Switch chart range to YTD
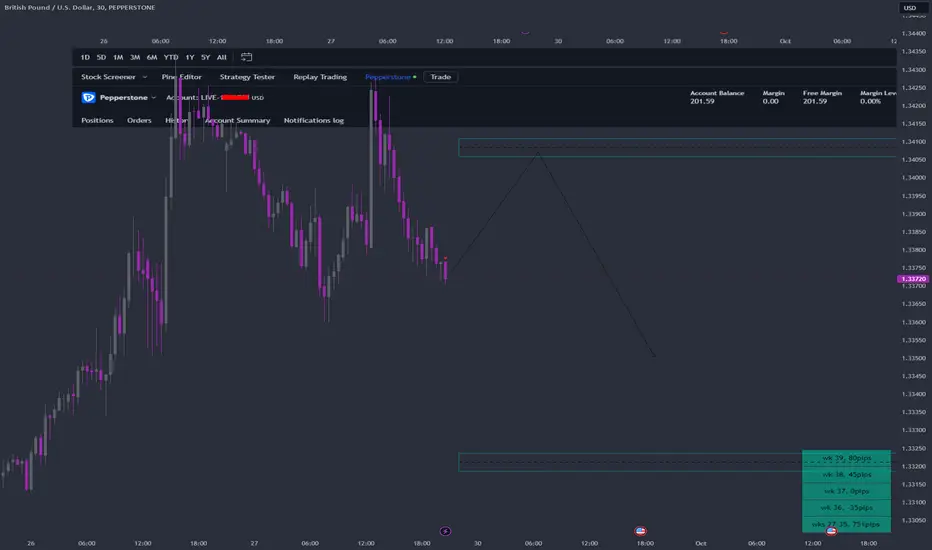Screen dimensions: 932x550 [171, 57]
